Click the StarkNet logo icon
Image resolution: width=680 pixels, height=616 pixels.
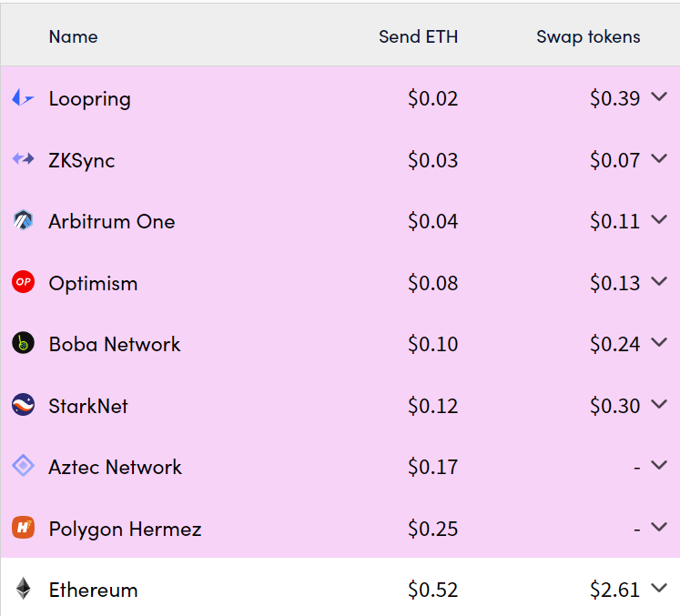pos(23,405)
